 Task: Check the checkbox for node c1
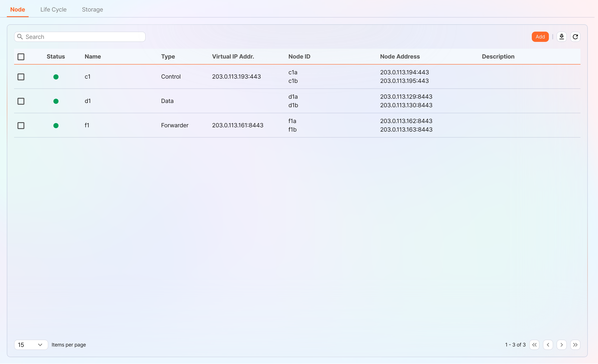(21, 77)
